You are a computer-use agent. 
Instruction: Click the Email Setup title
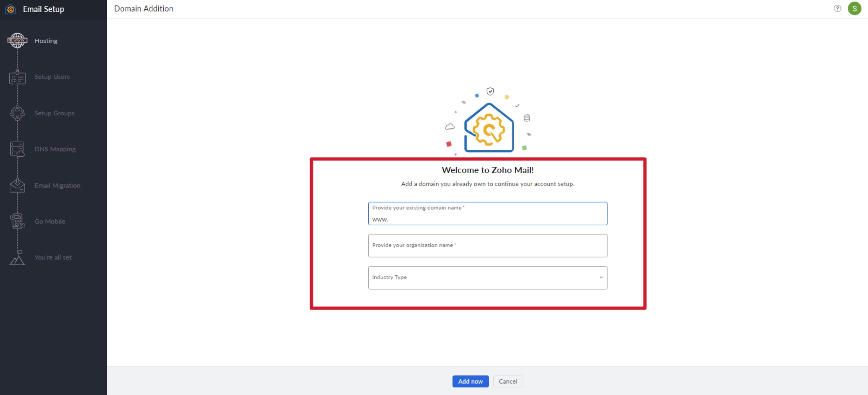(x=43, y=9)
